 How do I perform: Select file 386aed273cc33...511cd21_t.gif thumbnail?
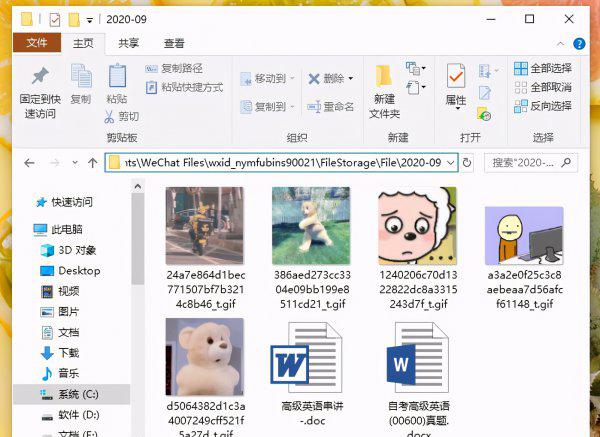coord(311,226)
